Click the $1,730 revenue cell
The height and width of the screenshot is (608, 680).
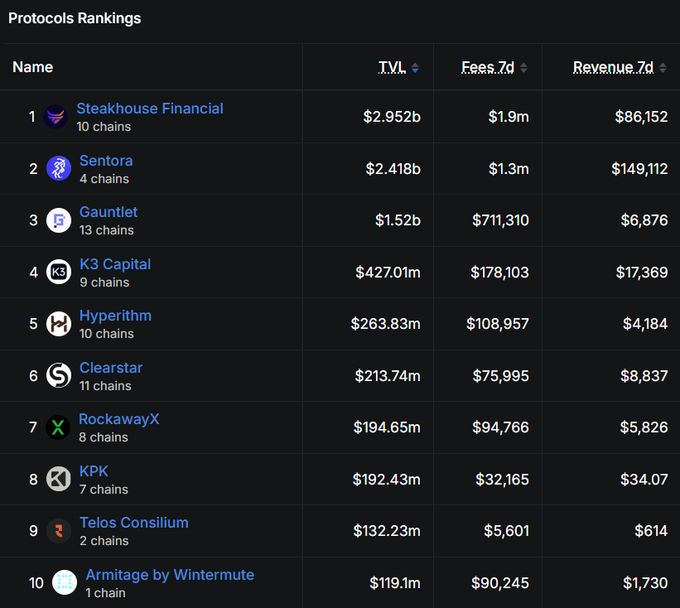click(645, 583)
